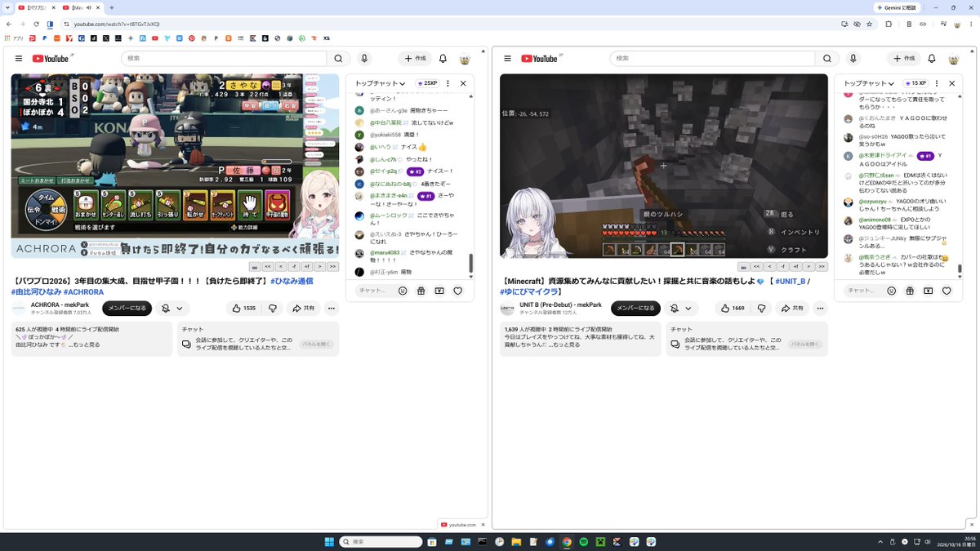The width and height of the screenshot is (980, 551).
Task: Like the パワプロ2026 stream showing 1535 likes
Action: [243, 309]
